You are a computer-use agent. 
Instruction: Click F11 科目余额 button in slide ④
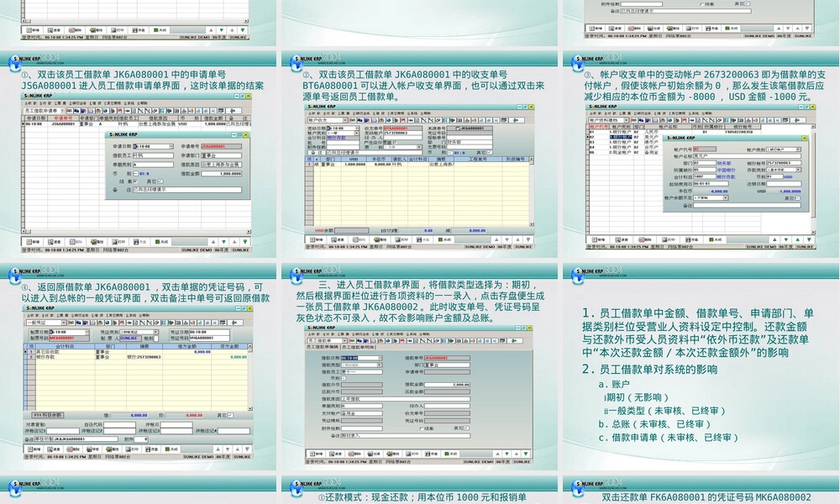click(x=48, y=415)
